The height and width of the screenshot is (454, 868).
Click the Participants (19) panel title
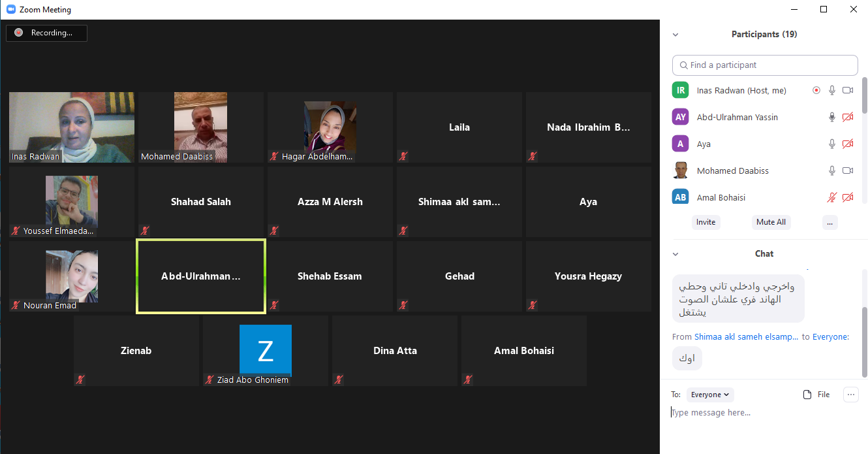(x=764, y=35)
